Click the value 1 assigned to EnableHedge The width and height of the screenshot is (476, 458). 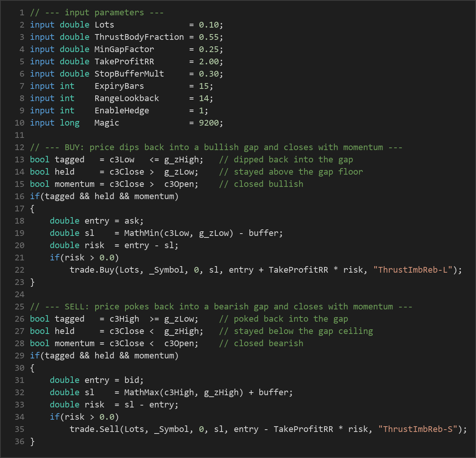click(x=202, y=111)
